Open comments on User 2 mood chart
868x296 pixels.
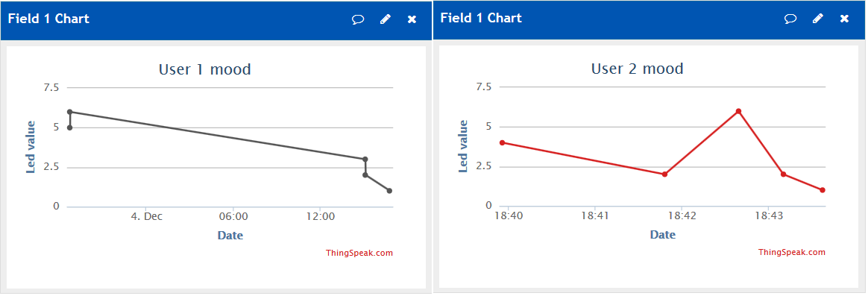[x=790, y=19]
